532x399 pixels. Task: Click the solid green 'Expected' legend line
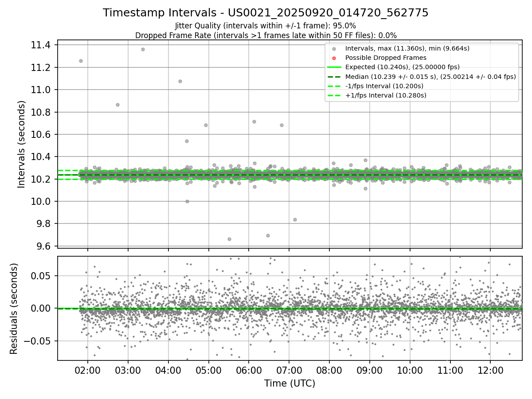334,67
